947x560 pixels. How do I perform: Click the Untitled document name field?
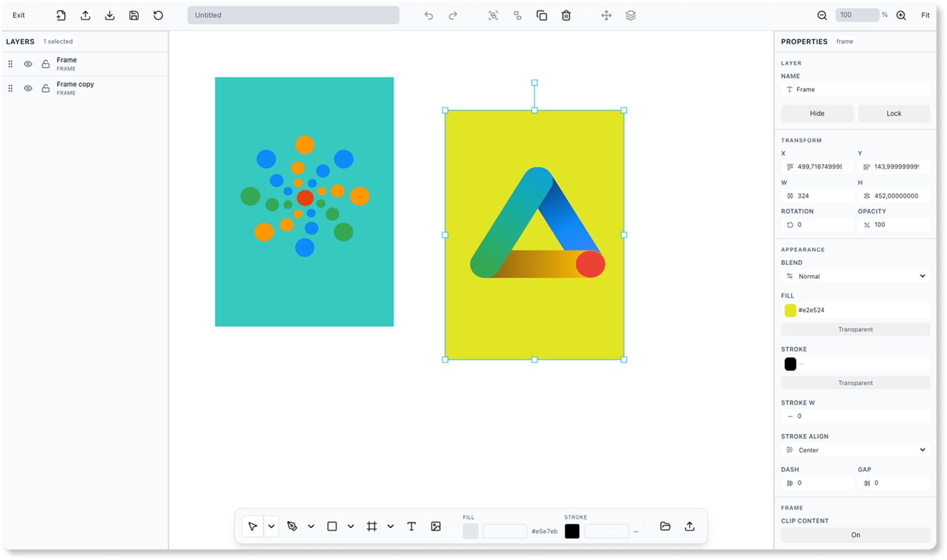point(293,15)
